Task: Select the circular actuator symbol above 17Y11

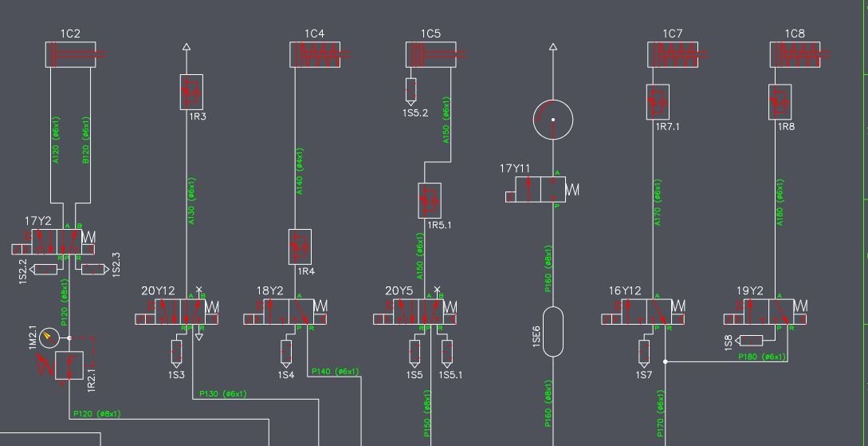Action: (553, 120)
